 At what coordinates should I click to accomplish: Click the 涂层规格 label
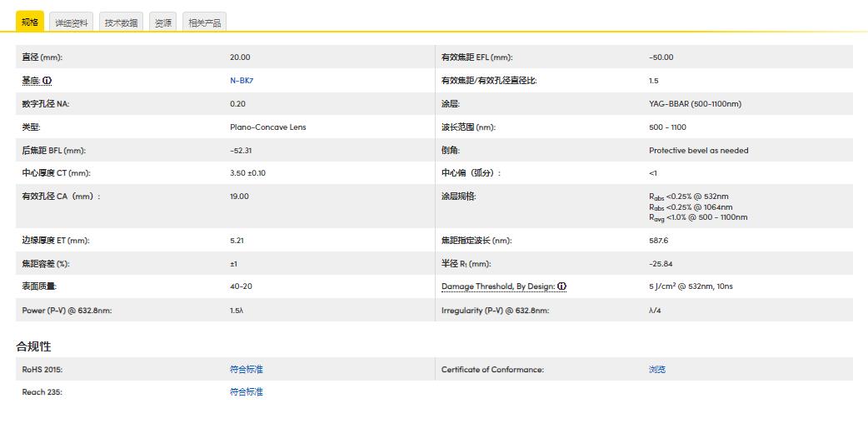[458, 196]
